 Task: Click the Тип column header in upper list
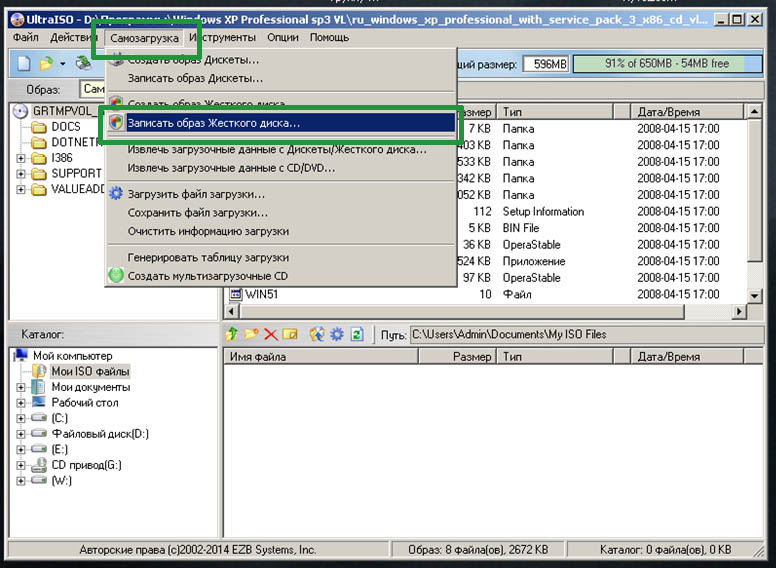click(554, 112)
